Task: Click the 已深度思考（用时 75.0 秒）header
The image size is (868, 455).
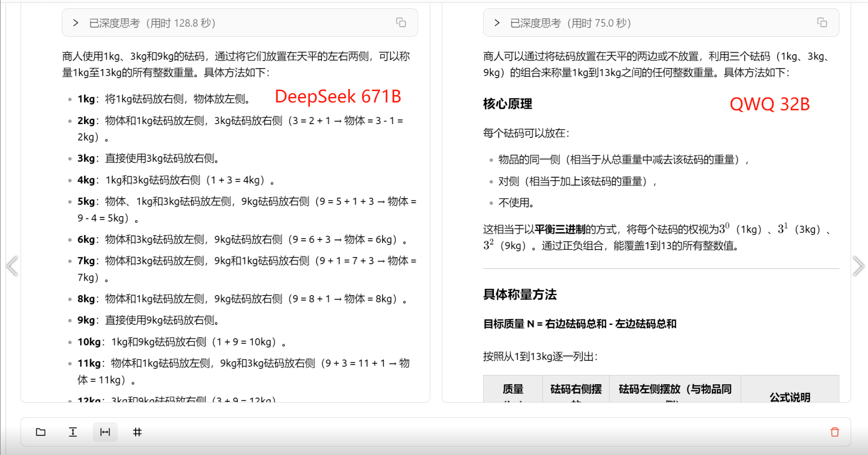Action: point(570,22)
